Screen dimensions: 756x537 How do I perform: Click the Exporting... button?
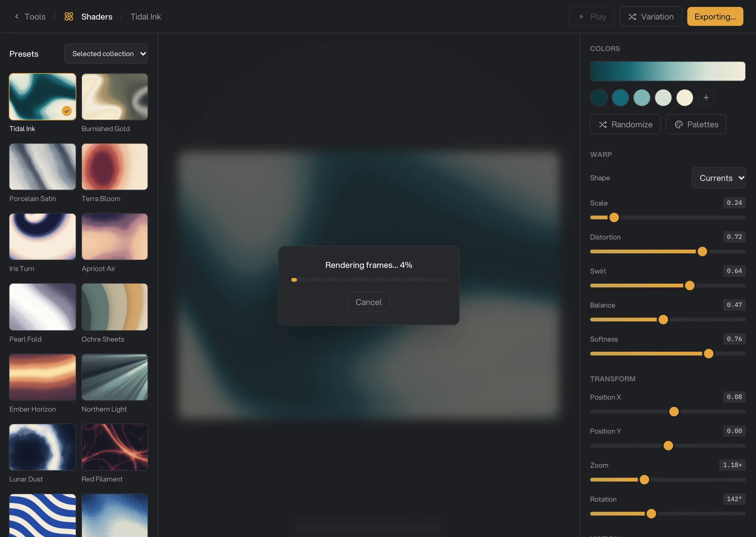(x=715, y=16)
